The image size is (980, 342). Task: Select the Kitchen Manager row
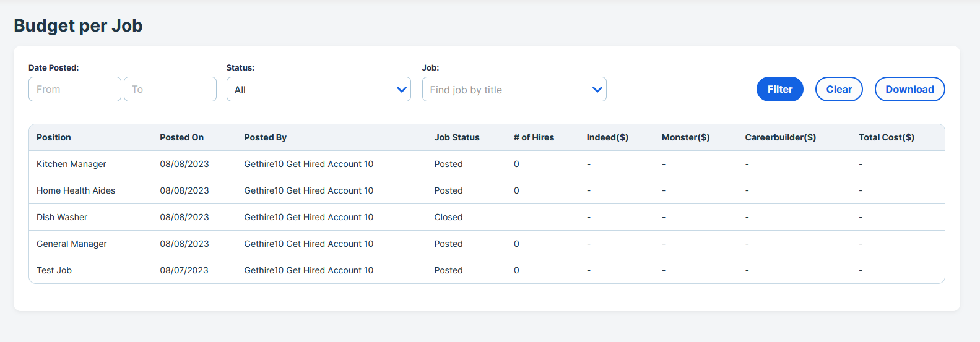coord(487,164)
